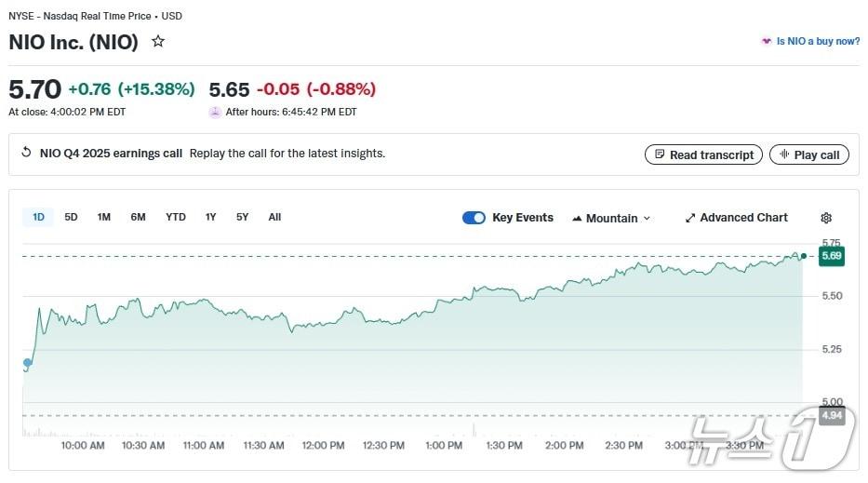The height and width of the screenshot is (483, 868).
Task: Click the after hours moon icon
Action: [215, 112]
